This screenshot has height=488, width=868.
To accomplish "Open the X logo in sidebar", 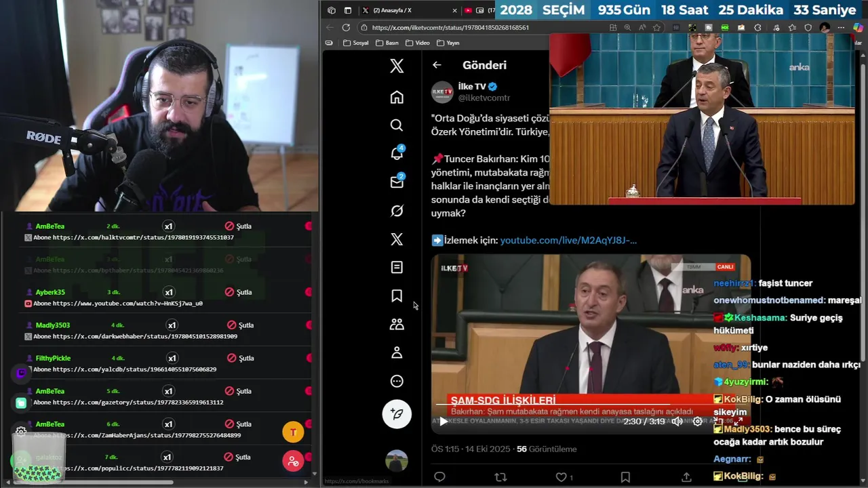I will (x=397, y=66).
